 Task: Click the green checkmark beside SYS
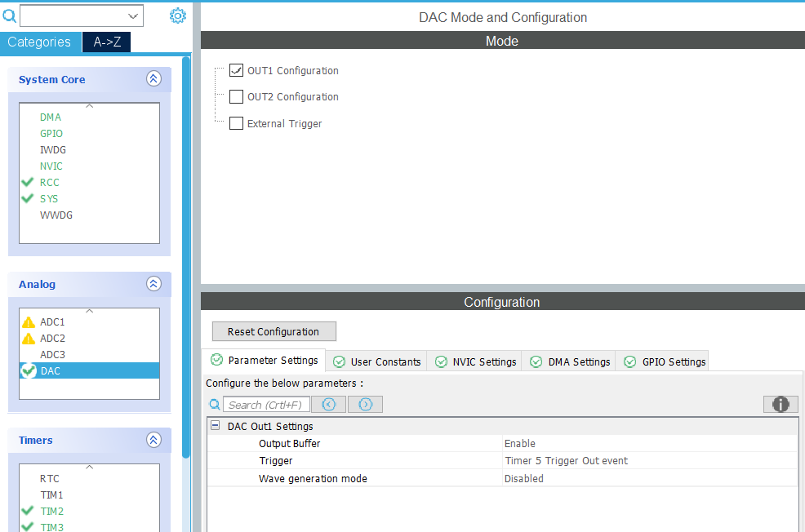28,198
